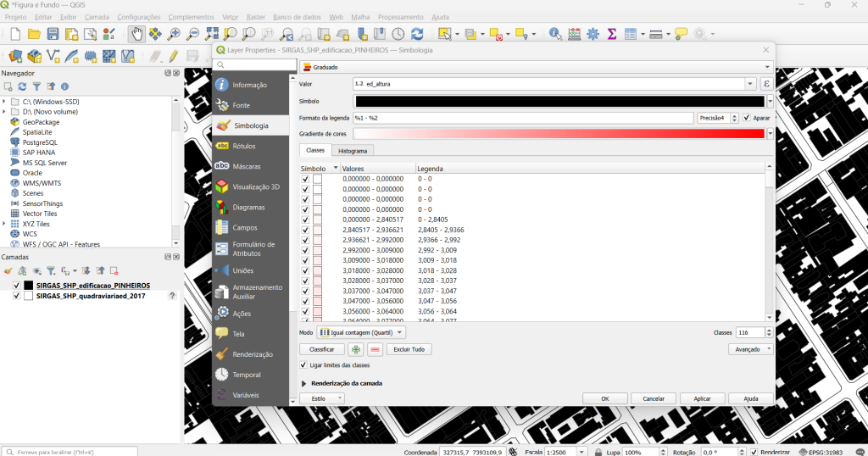This screenshot has height=456, width=868.
Task: Click the Excluir Tudo button
Action: click(409, 349)
